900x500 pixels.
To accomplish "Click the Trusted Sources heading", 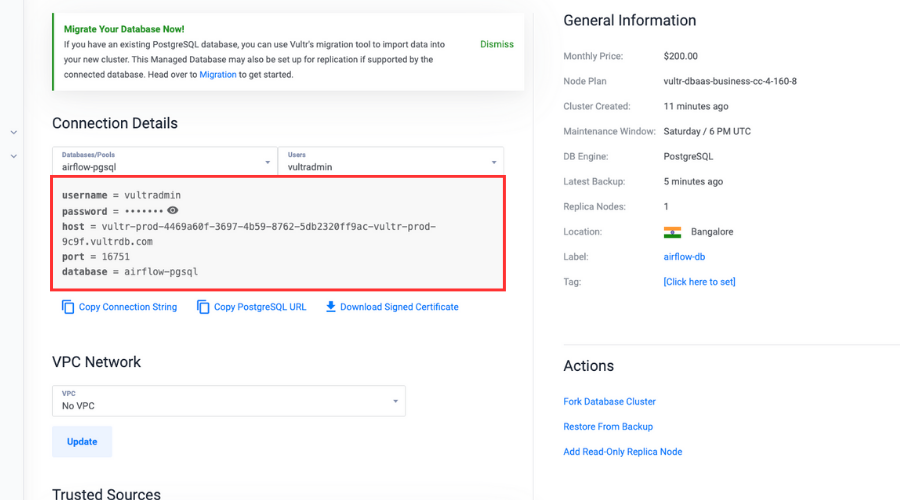I will click(106, 494).
